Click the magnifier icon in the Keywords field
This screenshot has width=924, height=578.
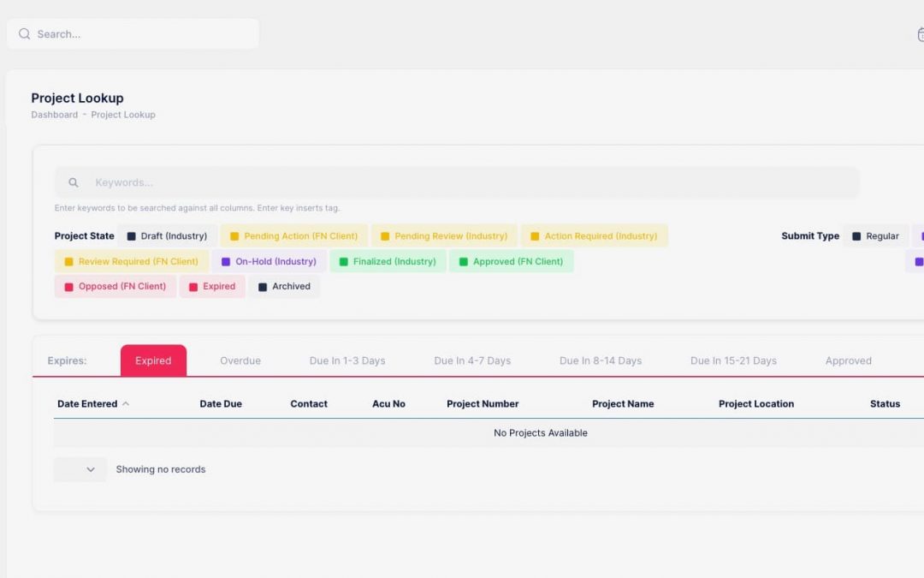[73, 182]
